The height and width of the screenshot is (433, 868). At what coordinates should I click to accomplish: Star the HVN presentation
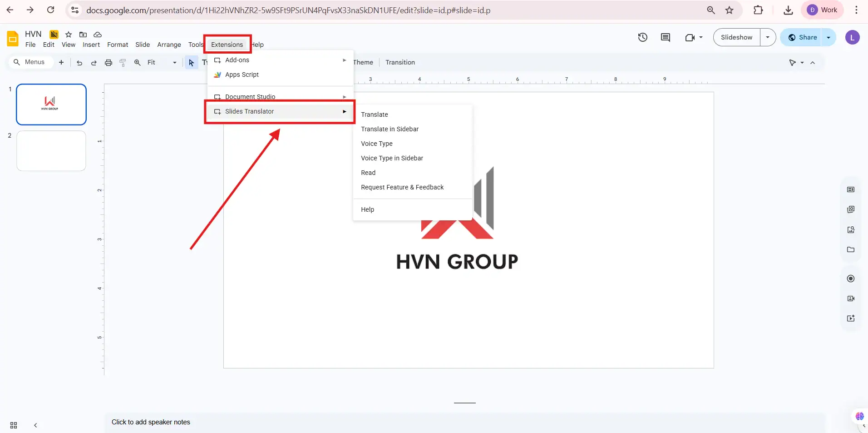(x=68, y=34)
